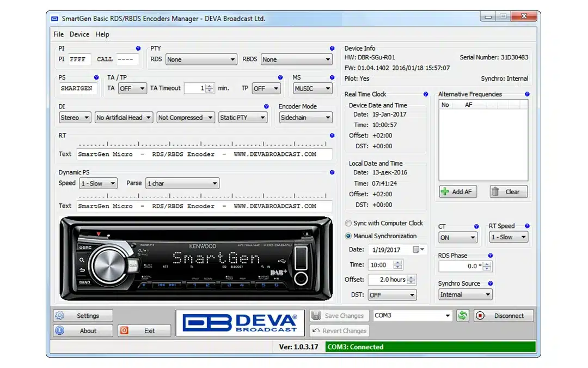This screenshot has width=588, height=368.
Task: Open the date picker calendar icon
Action: (x=419, y=250)
